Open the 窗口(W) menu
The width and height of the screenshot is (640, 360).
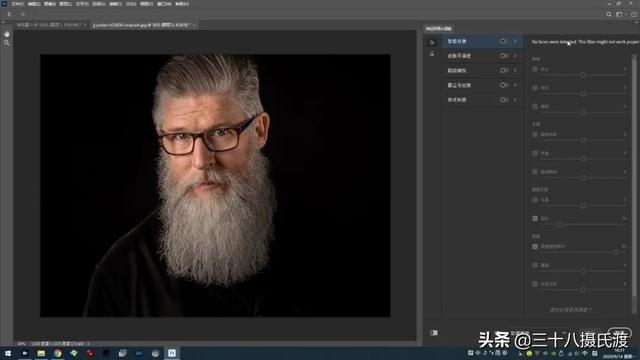pyautogui.click(x=164, y=4)
